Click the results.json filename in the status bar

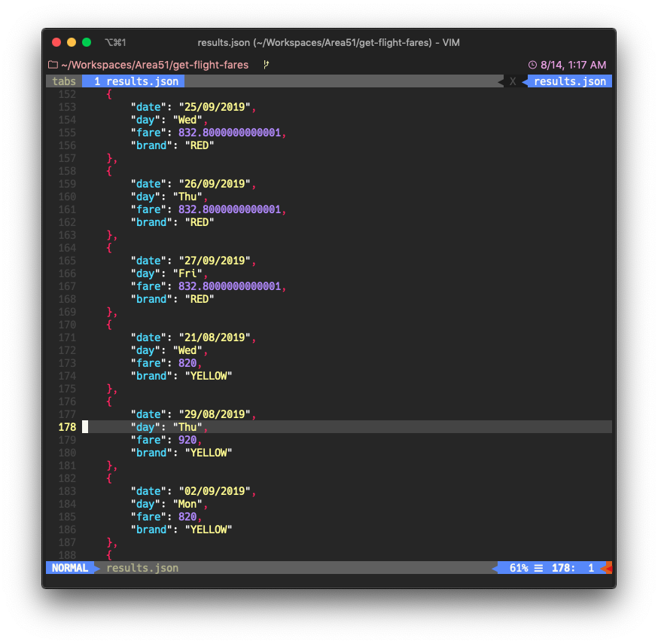coord(142,568)
